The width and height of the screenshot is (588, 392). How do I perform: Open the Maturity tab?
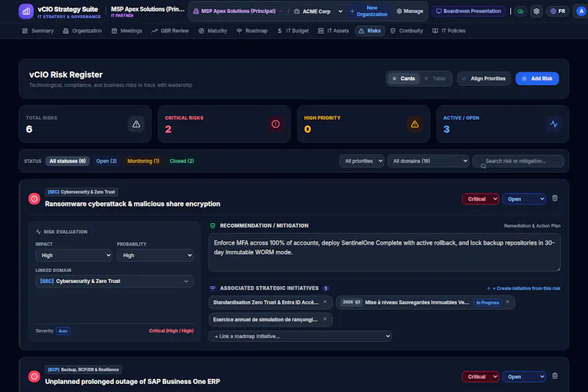click(212, 31)
